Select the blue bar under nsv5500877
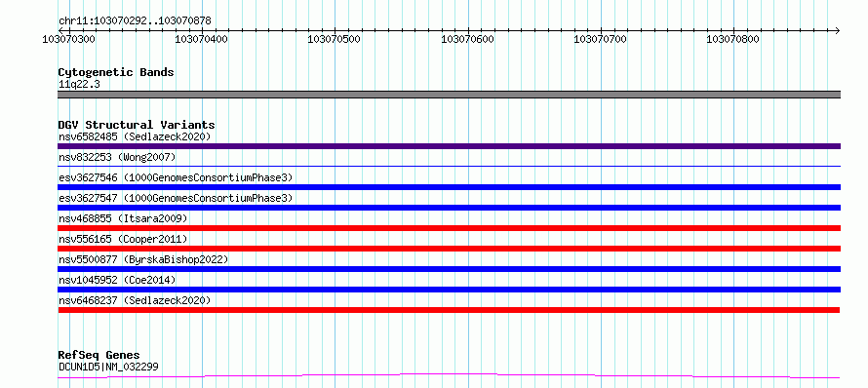868x388 pixels. 449,269
